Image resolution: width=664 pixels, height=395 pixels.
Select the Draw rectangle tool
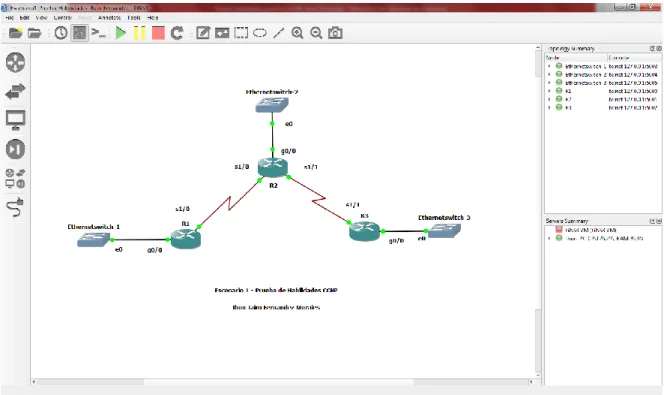[x=241, y=33]
